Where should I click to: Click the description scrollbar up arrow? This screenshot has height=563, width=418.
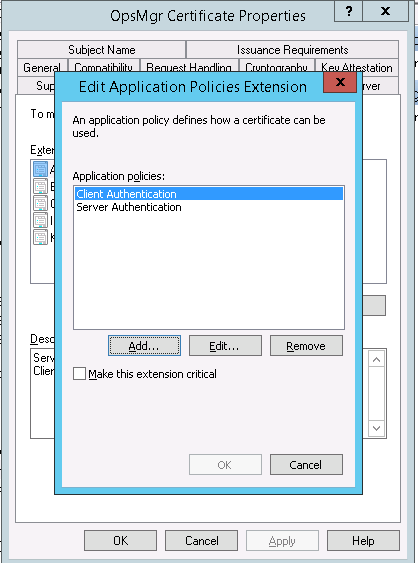coord(376,359)
